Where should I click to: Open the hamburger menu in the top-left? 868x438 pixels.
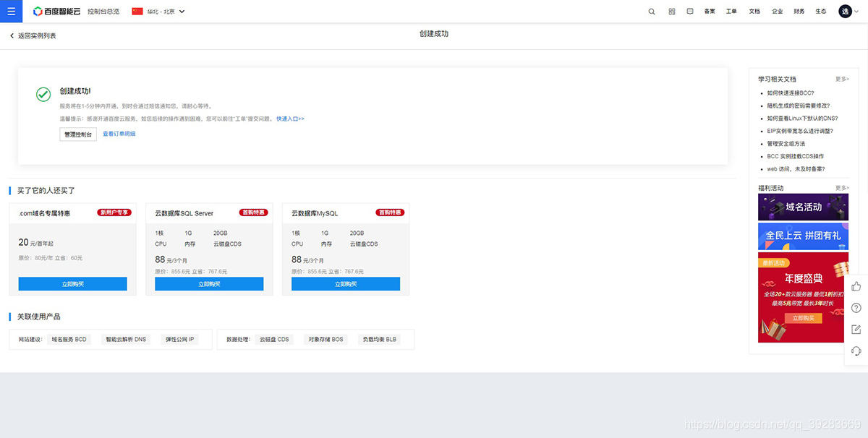(11, 12)
